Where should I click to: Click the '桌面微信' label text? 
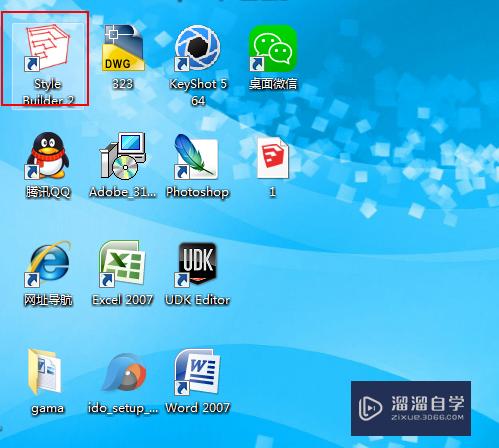pos(273,84)
